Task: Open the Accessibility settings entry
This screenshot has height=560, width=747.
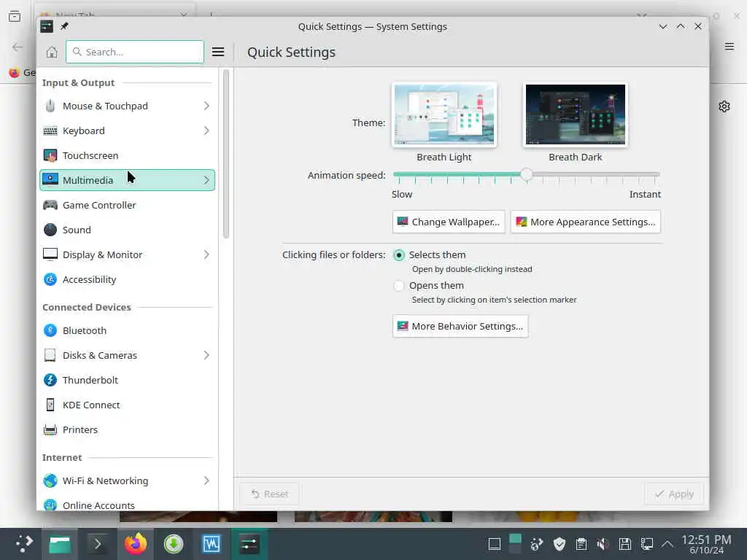Action: point(127,279)
